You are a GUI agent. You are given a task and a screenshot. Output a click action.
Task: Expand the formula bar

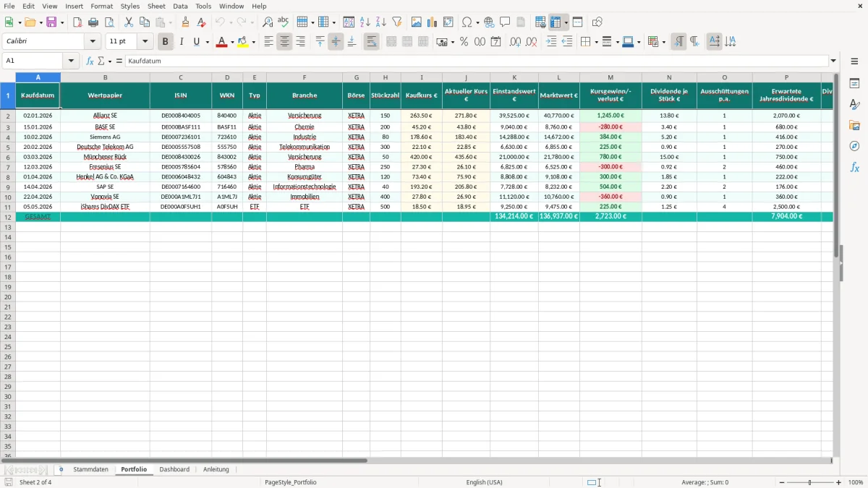click(x=833, y=61)
